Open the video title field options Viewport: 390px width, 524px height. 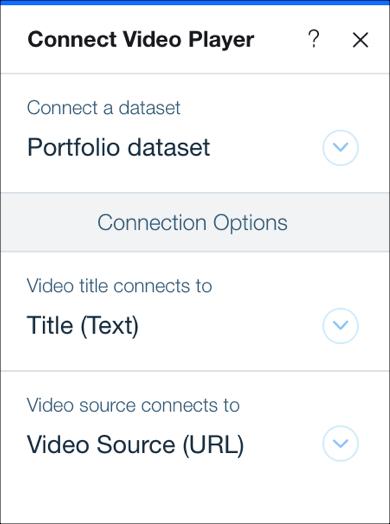(x=340, y=326)
